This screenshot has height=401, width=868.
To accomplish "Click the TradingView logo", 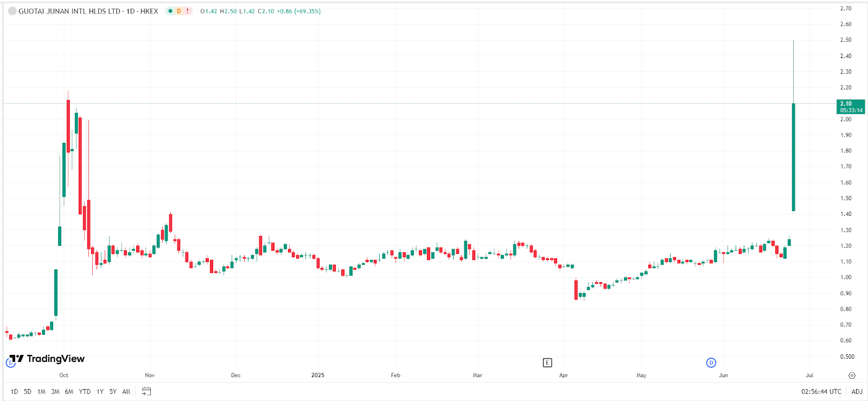I will pos(46,359).
